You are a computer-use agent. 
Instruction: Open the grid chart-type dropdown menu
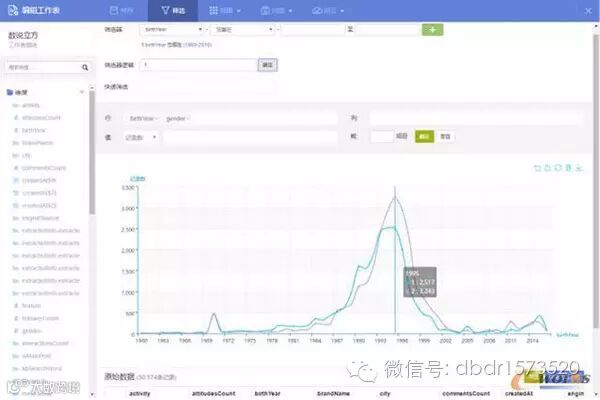(x=225, y=10)
